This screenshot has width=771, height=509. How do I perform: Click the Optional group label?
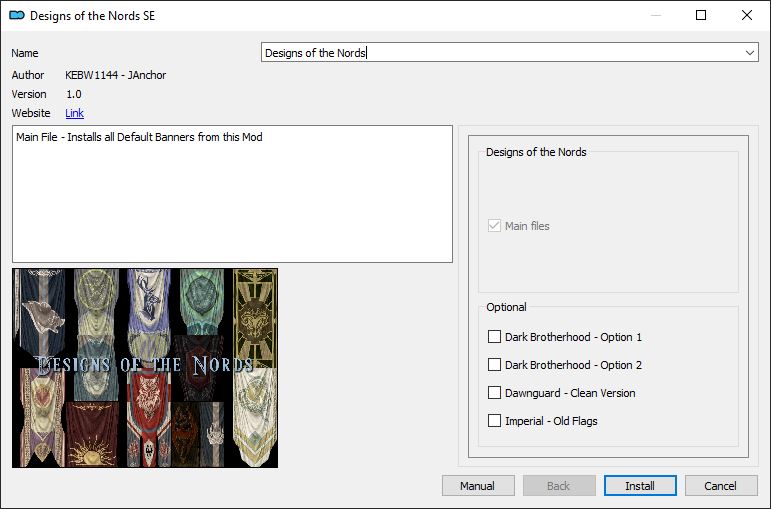pos(506,307)
